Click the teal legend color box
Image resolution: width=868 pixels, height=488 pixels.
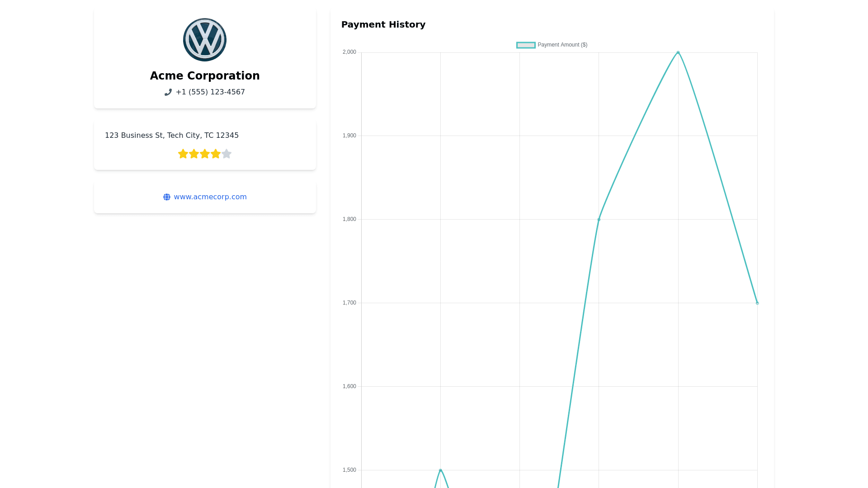coord(526,45)
